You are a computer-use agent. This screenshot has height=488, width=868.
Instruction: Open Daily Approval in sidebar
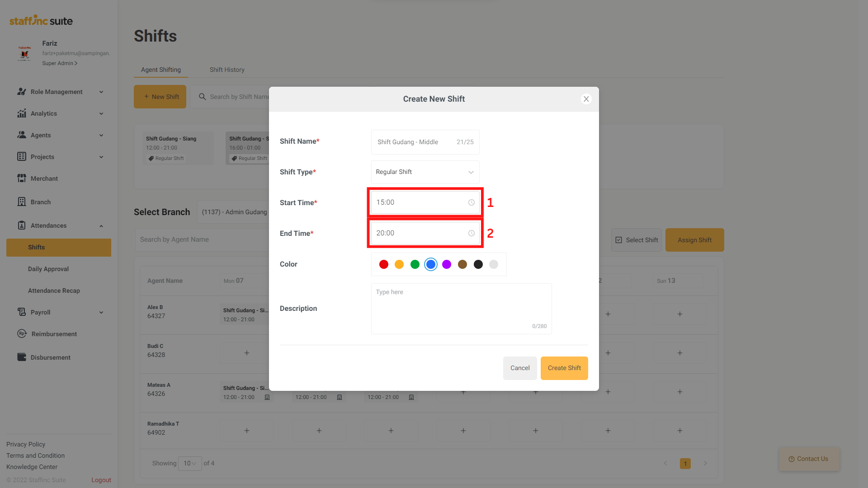[x=48, y=269]
